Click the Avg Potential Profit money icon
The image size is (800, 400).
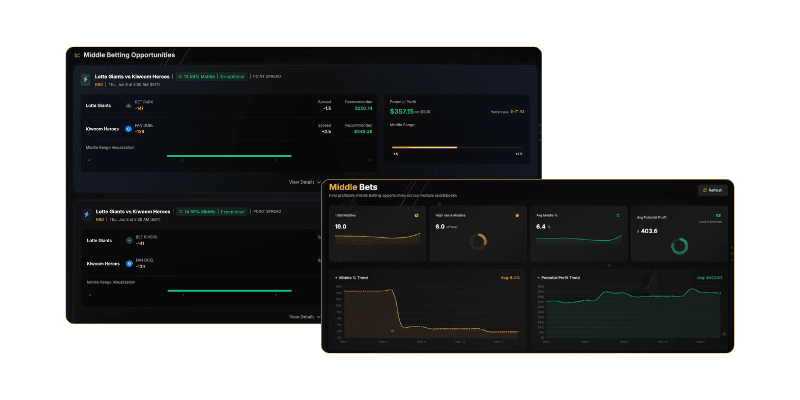[x=718, y=216]
